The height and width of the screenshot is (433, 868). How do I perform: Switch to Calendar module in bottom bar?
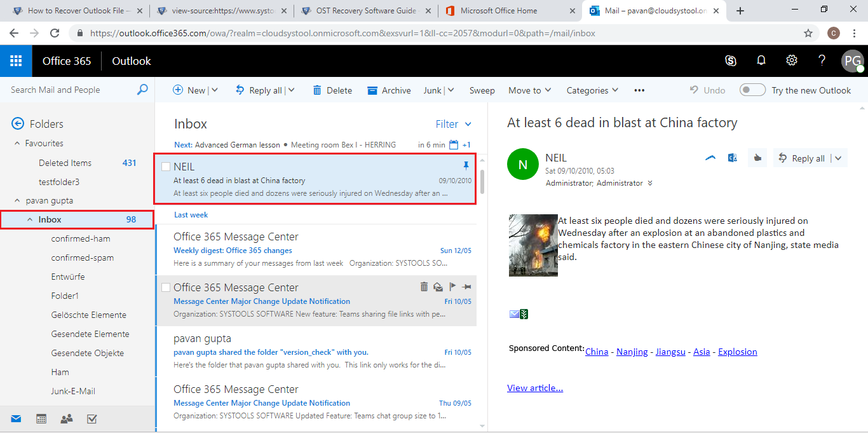(41, 418)
